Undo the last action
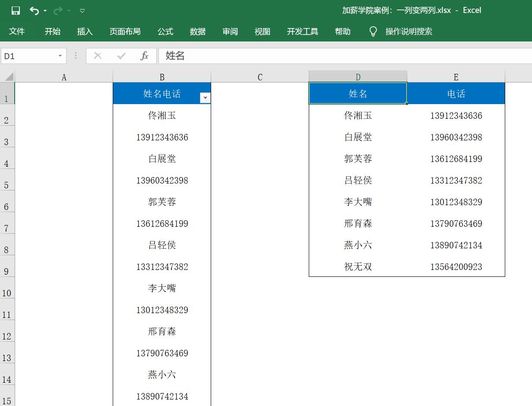Viewport: 532px width, 406px height. (x=34, y=10)
